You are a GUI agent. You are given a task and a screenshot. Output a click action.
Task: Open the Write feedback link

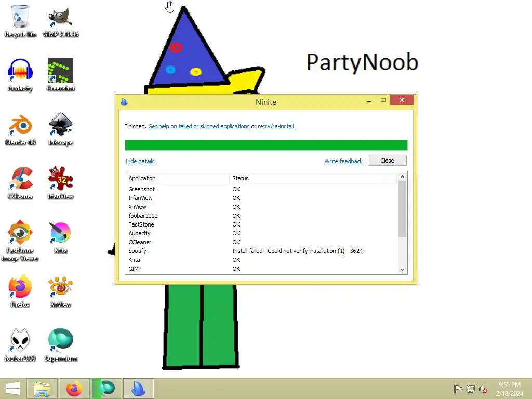point(343,161)
